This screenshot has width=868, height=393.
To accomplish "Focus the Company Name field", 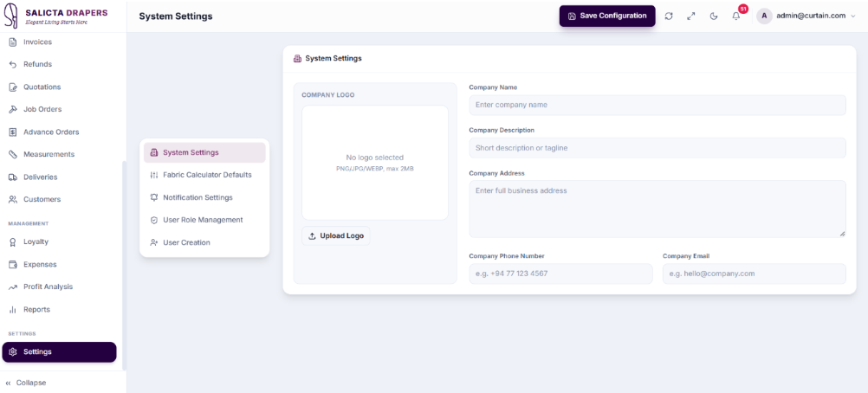I will 657,105.
